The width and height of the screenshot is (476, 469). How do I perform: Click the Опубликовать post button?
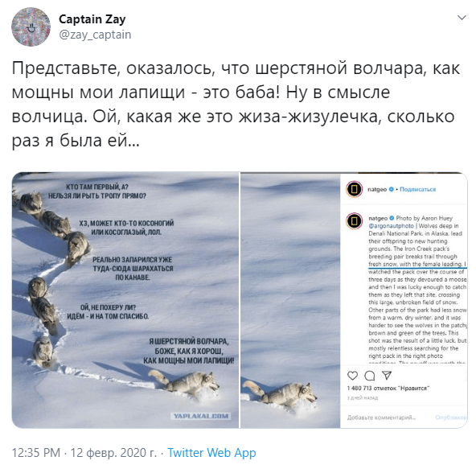[451, 418]
